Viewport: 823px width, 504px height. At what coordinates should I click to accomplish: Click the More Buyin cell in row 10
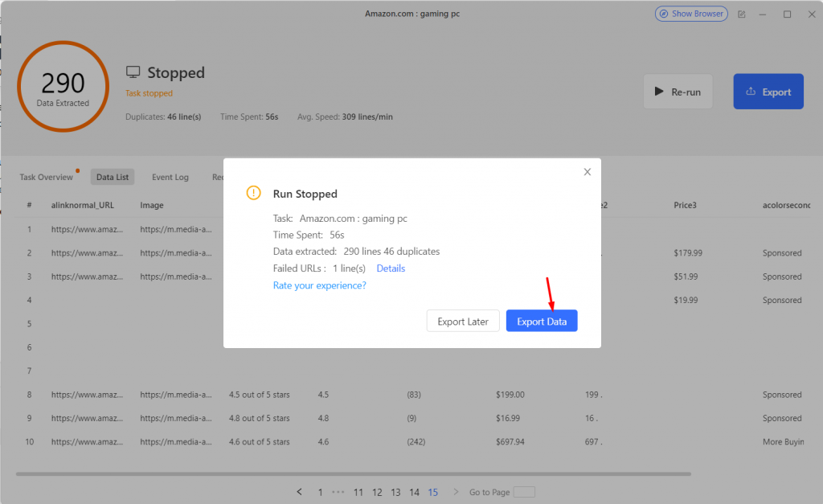(x=783, y=442)
